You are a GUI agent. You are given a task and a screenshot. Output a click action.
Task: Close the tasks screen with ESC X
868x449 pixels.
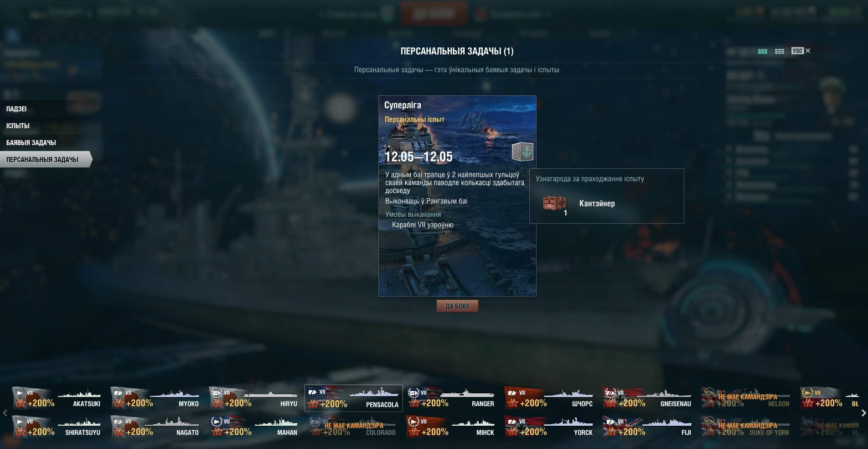click(x=801, y=51)
